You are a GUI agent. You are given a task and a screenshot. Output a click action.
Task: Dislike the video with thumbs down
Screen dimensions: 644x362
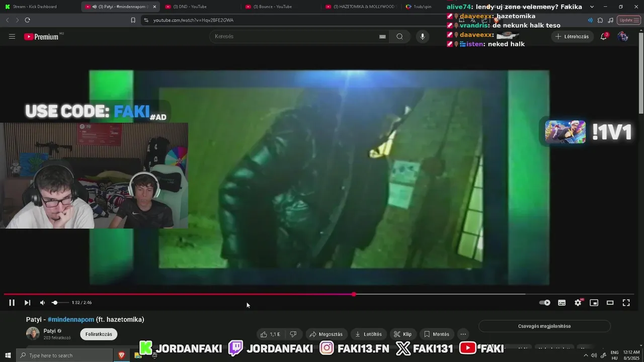(293, 334)
